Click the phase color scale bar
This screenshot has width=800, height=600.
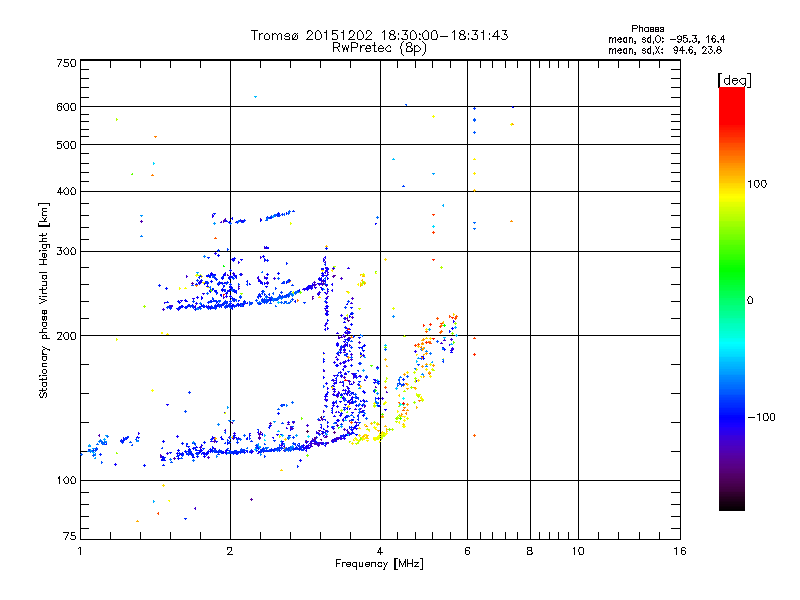tap(732, 298)
